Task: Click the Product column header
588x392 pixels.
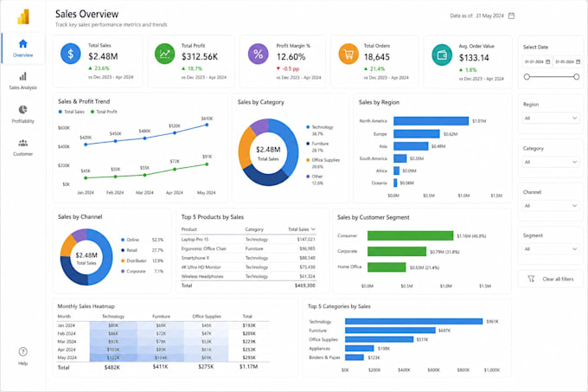Action: point(189,229)
